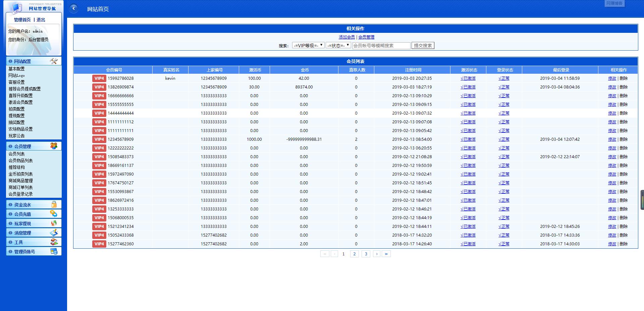
Task: Open 基本配置 in the sidebar
Action: [x=16, y=69]
